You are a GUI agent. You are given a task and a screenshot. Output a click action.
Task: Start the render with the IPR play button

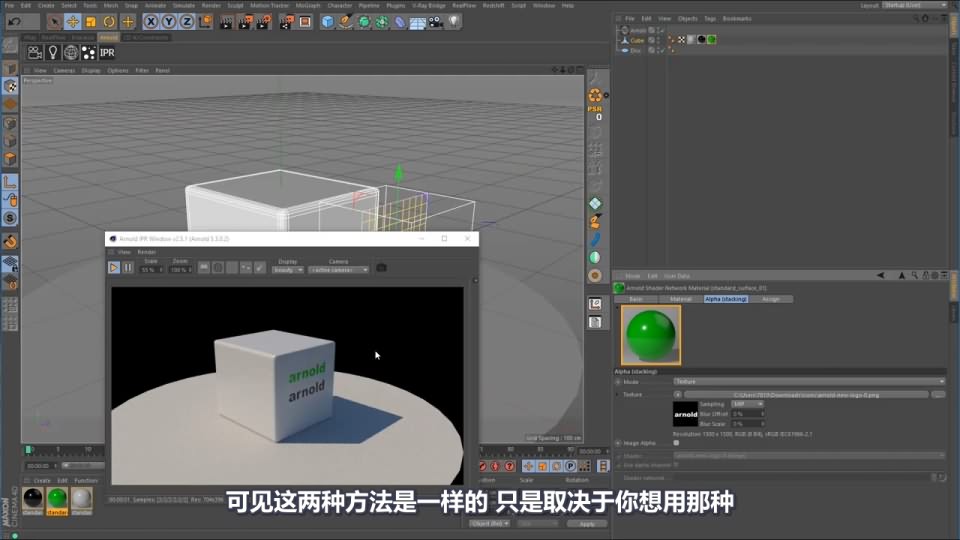pyautogui.click(x=114, y=268)
